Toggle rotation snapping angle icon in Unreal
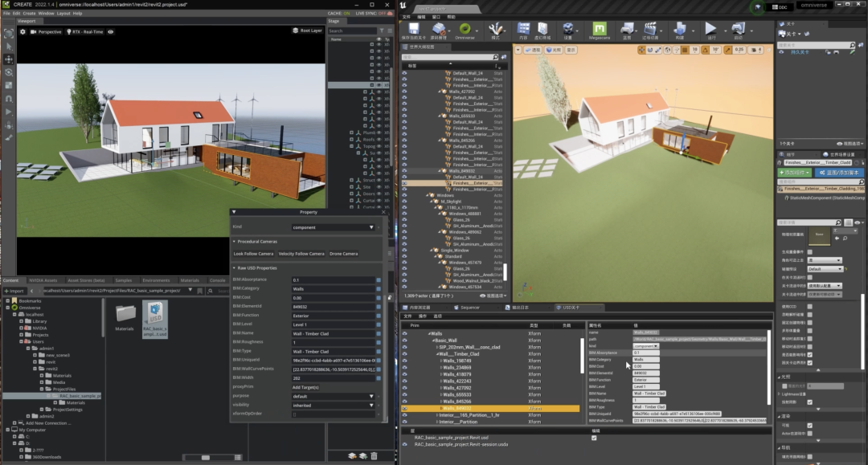Viewport: 868px width, 465px height. click(706, 50)
